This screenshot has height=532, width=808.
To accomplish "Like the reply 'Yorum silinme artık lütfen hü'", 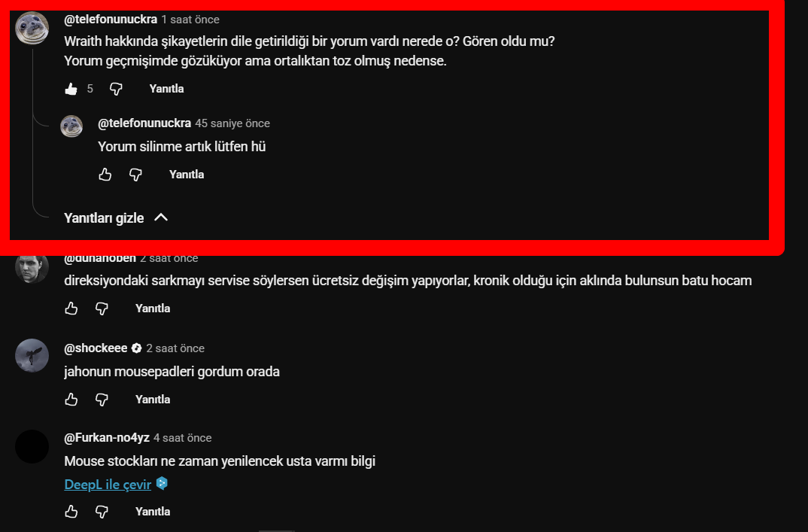I will click(x=105, y=175).
